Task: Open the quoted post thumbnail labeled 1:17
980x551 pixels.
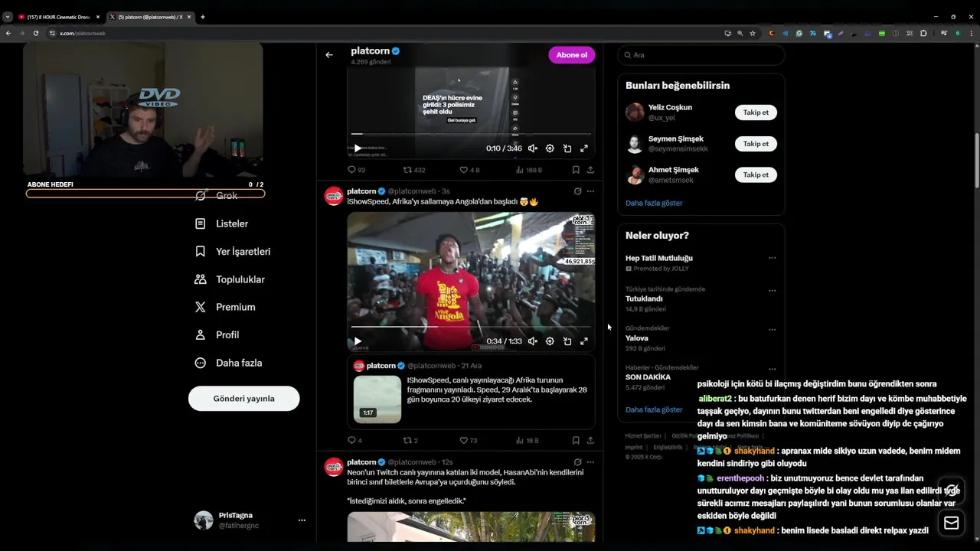Action: [x=377, y=399]
